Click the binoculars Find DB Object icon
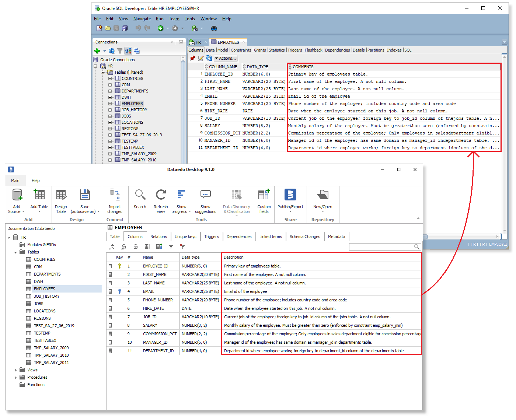This screenshot has width=516, height=420. (x=214, y=28)
